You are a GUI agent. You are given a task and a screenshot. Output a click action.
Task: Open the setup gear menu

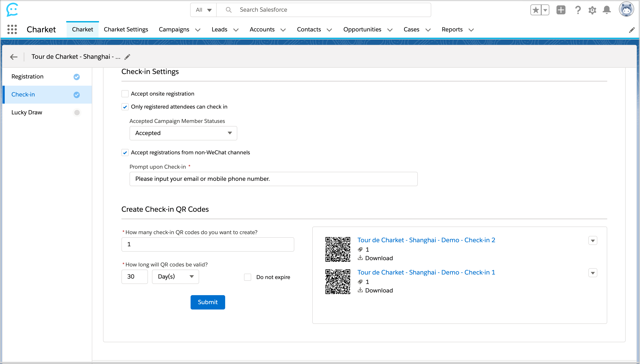point(592,10)
